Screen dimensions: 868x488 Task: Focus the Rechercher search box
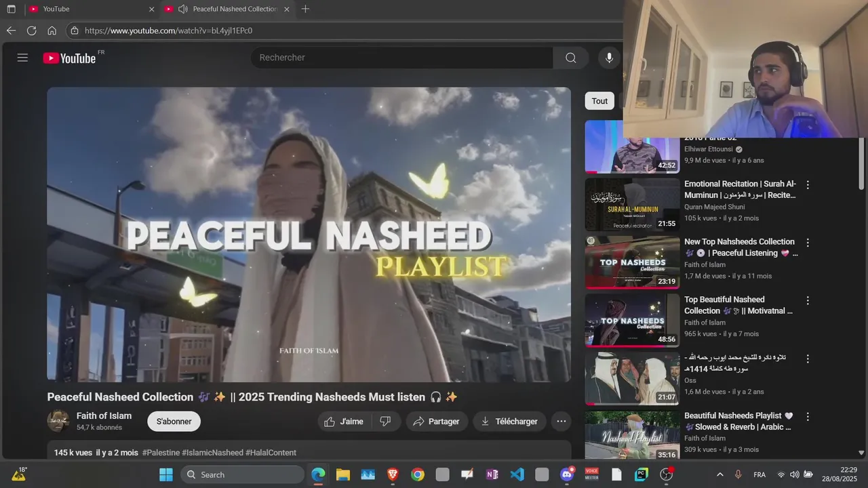point(402,58)
